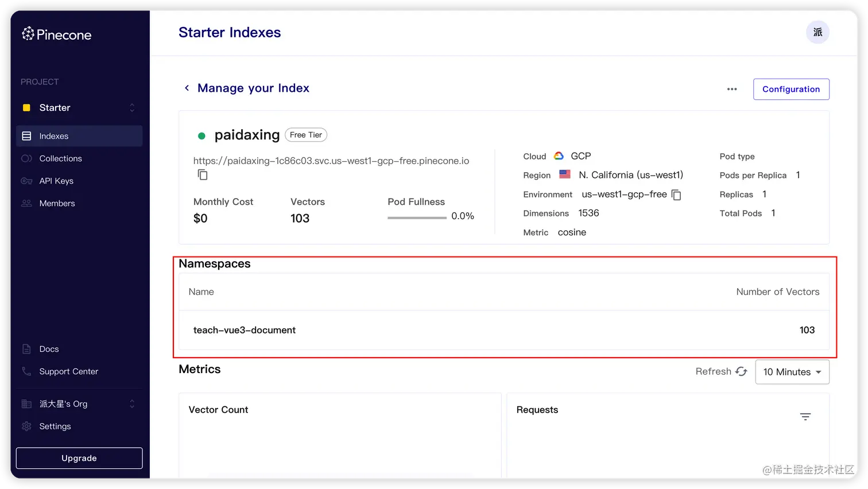The height and width of the screenshot is (489, 868).
Task: Click the yellow Starter project square
Action: [x=26, y=108]
